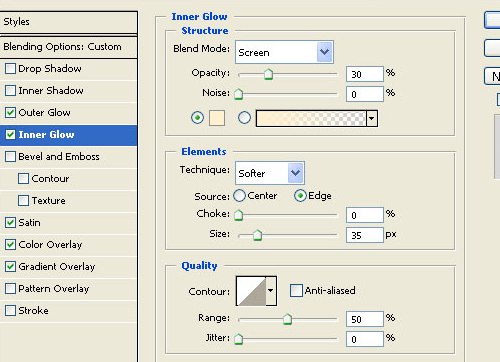Enable the Inner Shadow checkbox
This screenshot has width=500, height=362.
[10, 91]
